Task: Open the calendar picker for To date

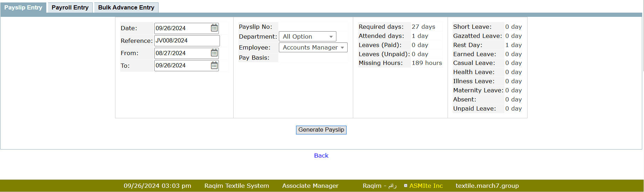Action: [x=214, y=66]
